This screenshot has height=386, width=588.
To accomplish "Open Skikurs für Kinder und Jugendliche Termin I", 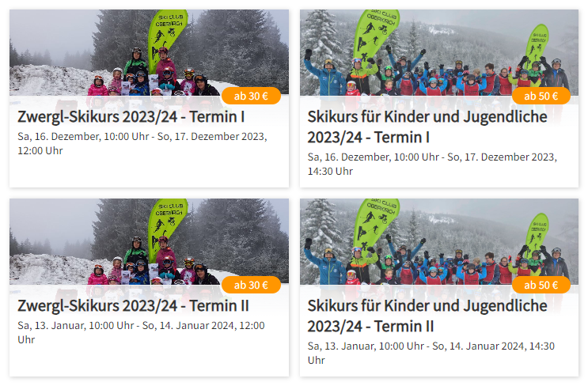I will pos(427,127).
